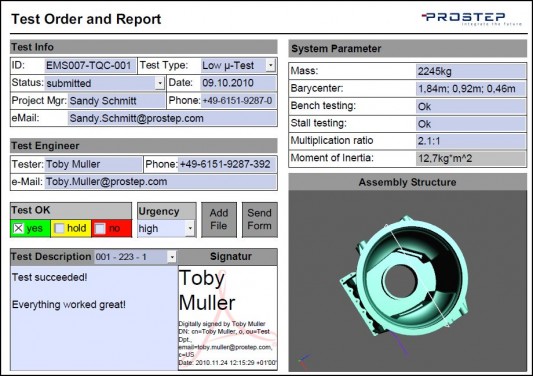Click the Send Form button
Screen dimensions: 533x376
click(x=259, y=220)
